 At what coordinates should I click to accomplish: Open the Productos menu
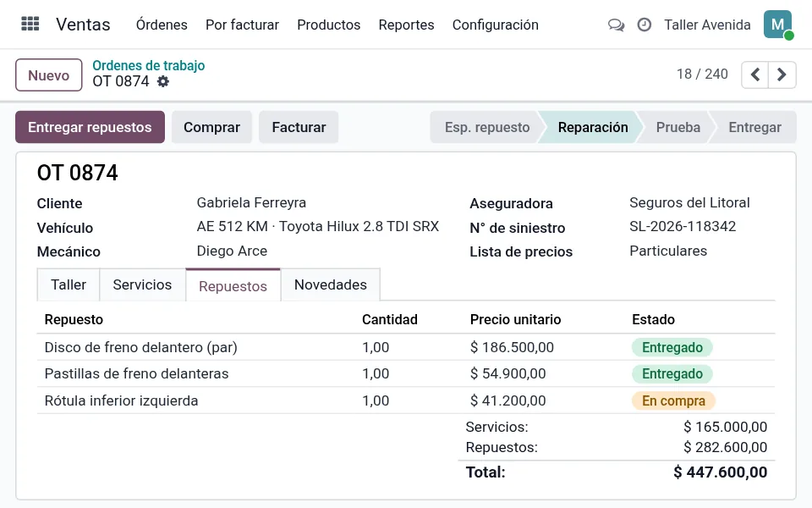pos(328,25)
